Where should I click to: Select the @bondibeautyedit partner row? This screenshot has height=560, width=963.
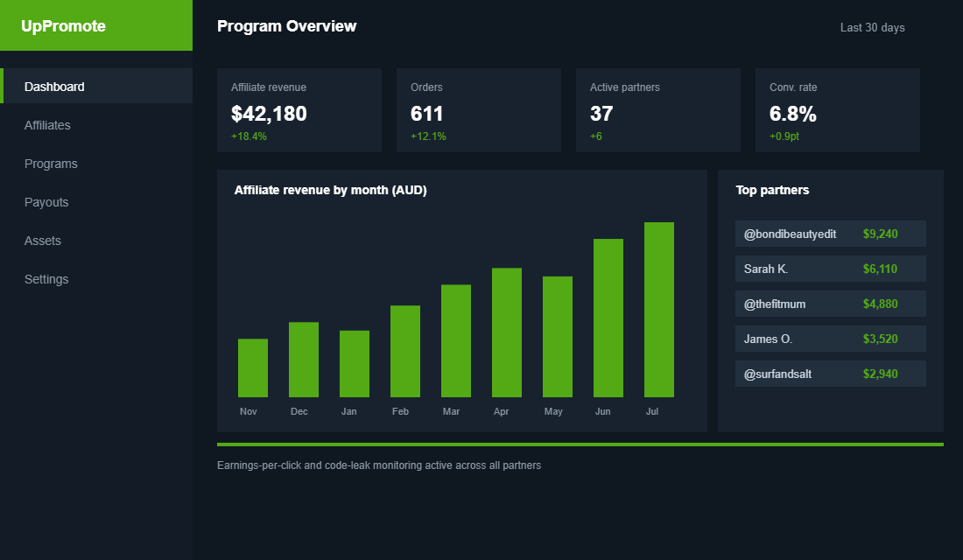[x=830, y=234]
